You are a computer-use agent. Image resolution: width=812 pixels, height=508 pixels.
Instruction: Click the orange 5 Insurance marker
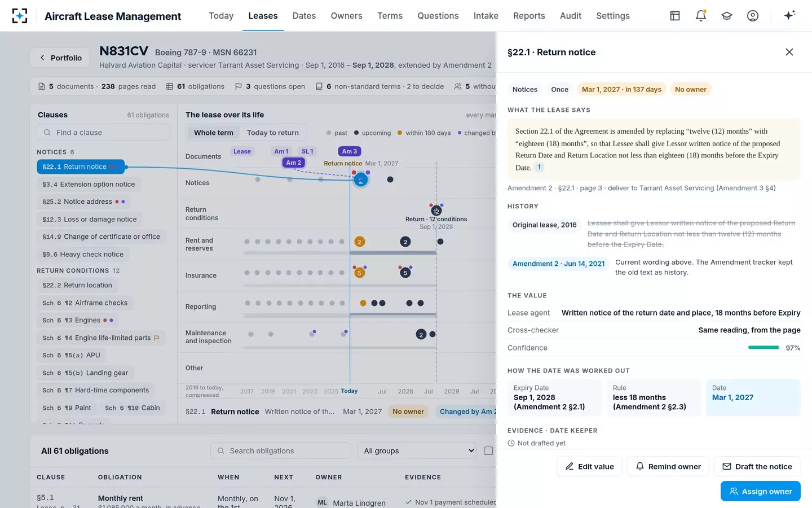click(359, 273)
